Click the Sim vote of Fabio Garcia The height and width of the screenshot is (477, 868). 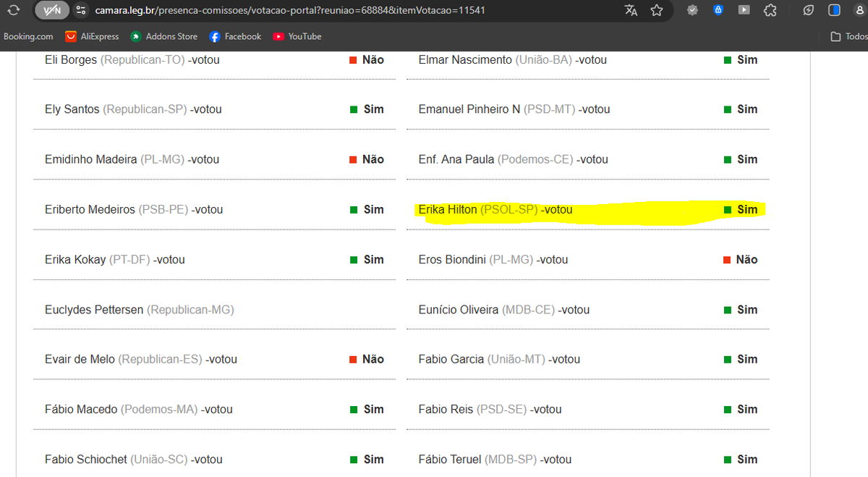[741, 359]
